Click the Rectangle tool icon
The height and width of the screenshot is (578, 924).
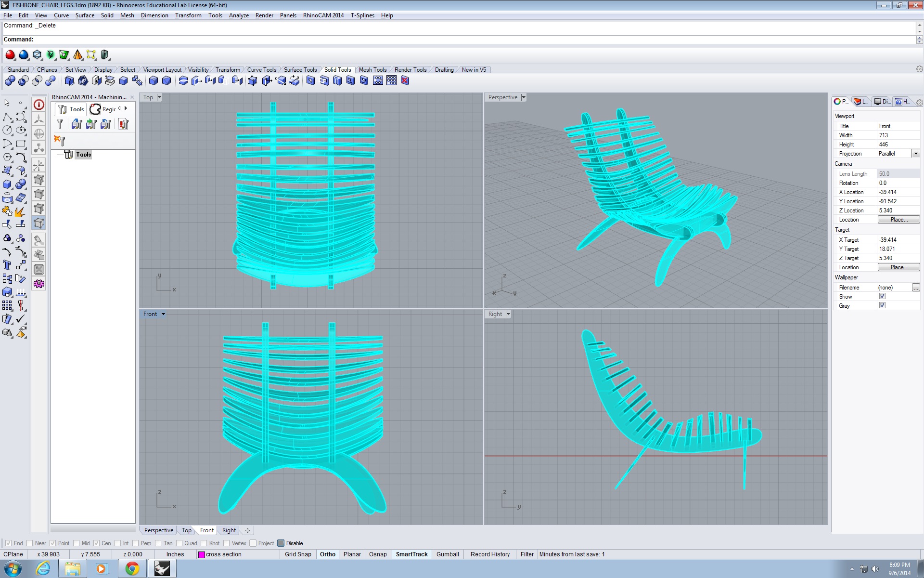[21, 144]
